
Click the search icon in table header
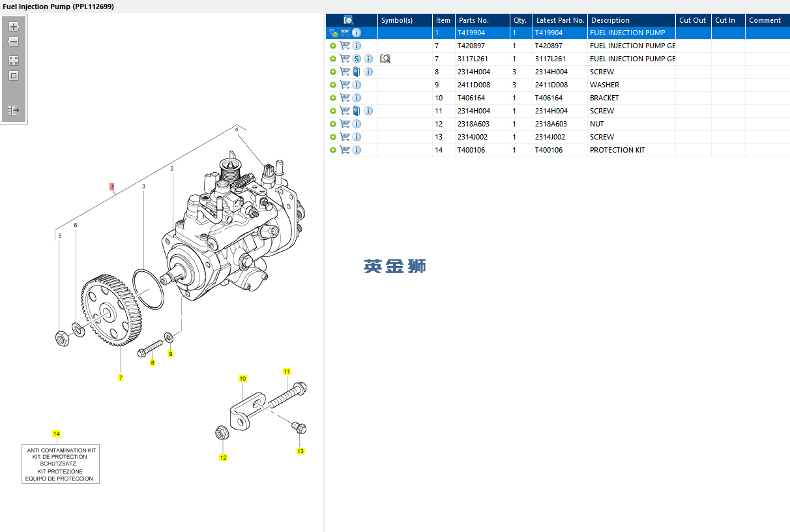pyautogui.click(x=349, y=20)
